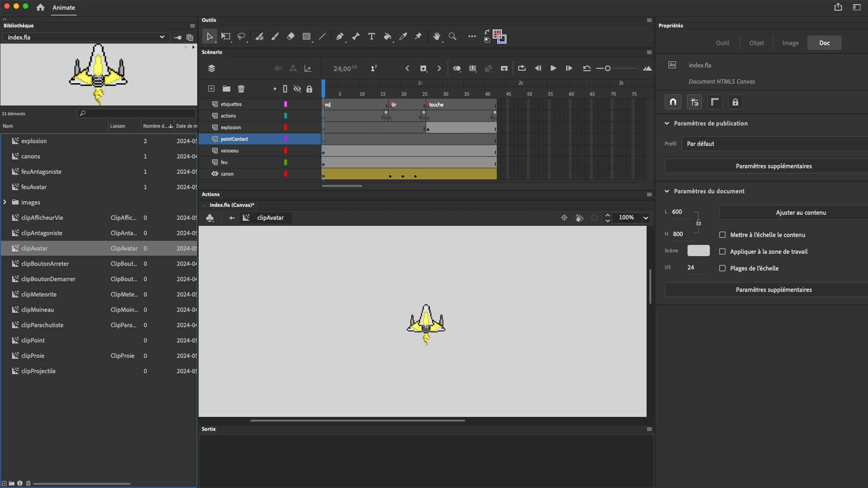868x488 pixels.
Task: Select the Paint Bucket tool
Action: 387,37
